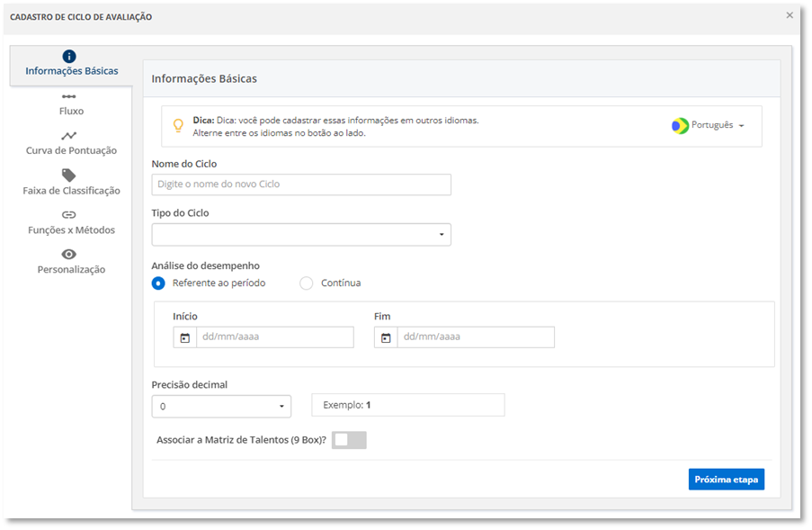The width and height of the screenshot is (812, 530).
Task: Open the Português language selector
Action: [709, 126]
